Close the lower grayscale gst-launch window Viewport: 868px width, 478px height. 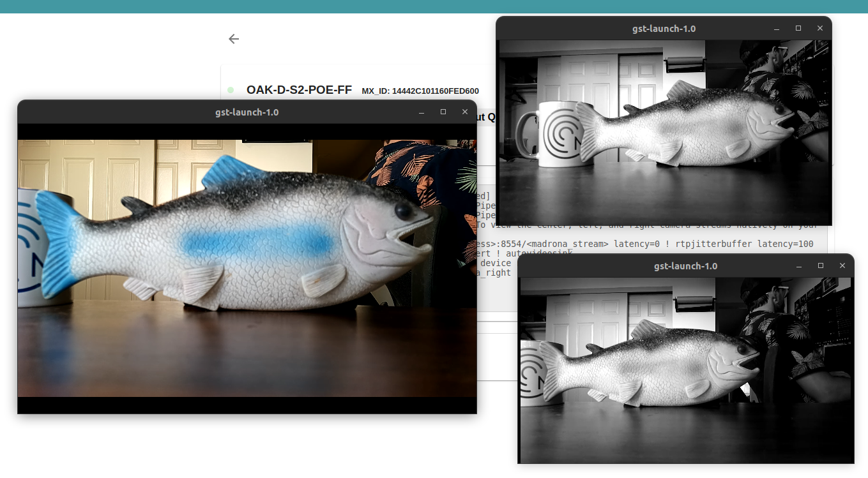coord(842,266)
